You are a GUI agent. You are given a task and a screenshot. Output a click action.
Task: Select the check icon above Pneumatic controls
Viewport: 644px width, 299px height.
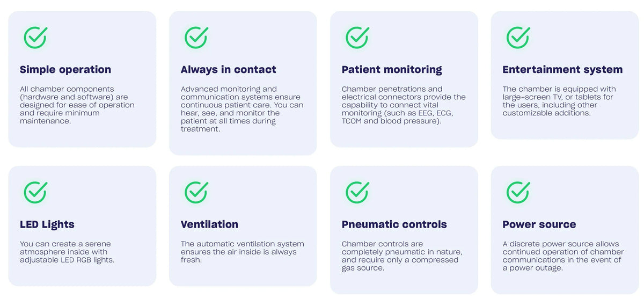click(357, 192)
